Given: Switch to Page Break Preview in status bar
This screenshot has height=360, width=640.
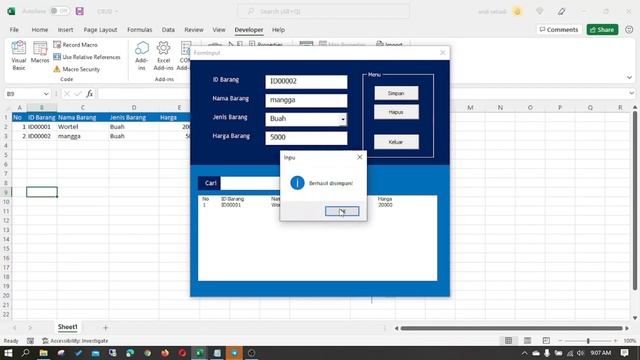Looking at the screenshot, I should click(x=546, y=340).
